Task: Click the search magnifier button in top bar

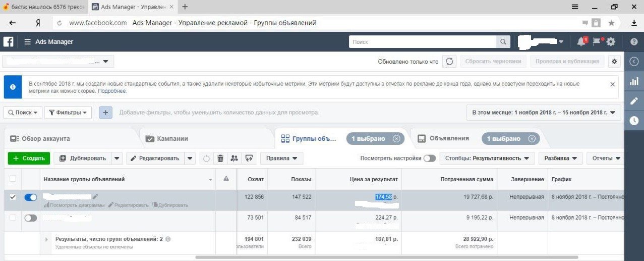Action: 503,42
